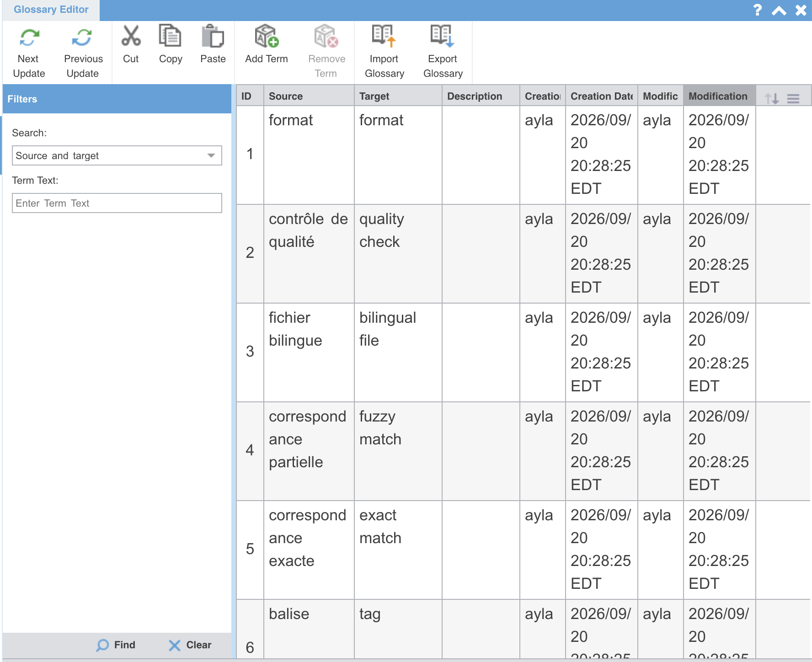Select source cell 'fichier bilingue'

(x=309, y=352)
